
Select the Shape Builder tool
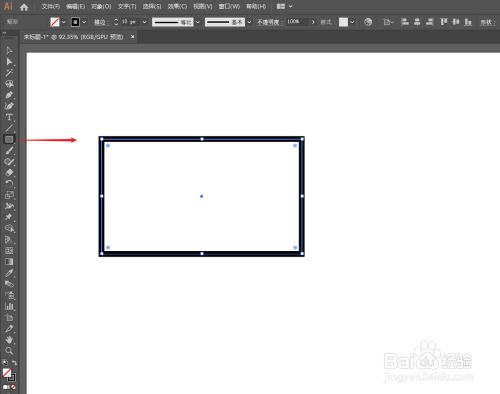pyautogui.click(x=9, y=228)
